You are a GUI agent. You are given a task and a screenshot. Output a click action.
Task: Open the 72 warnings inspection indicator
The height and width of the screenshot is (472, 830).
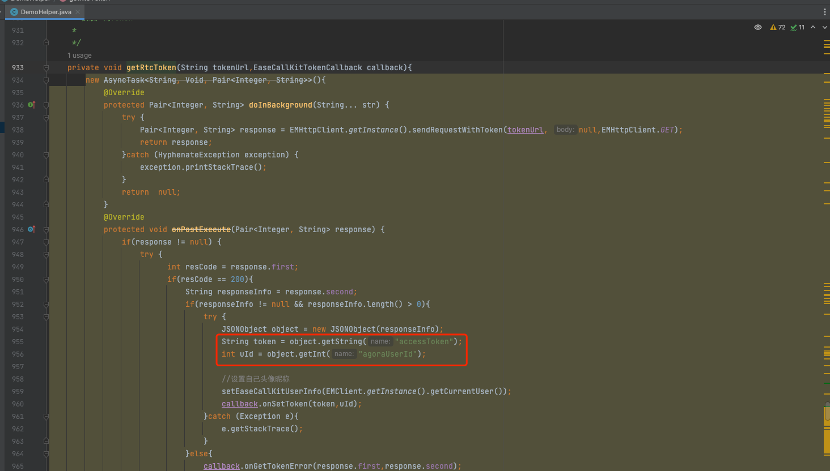tap(778, 28)
